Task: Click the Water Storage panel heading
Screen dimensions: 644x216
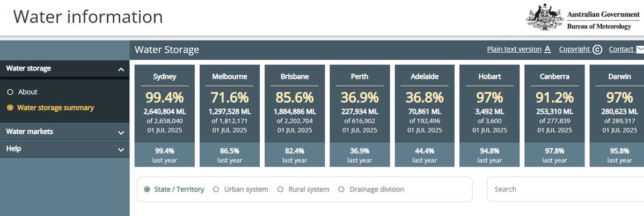Action: [167, 50]
